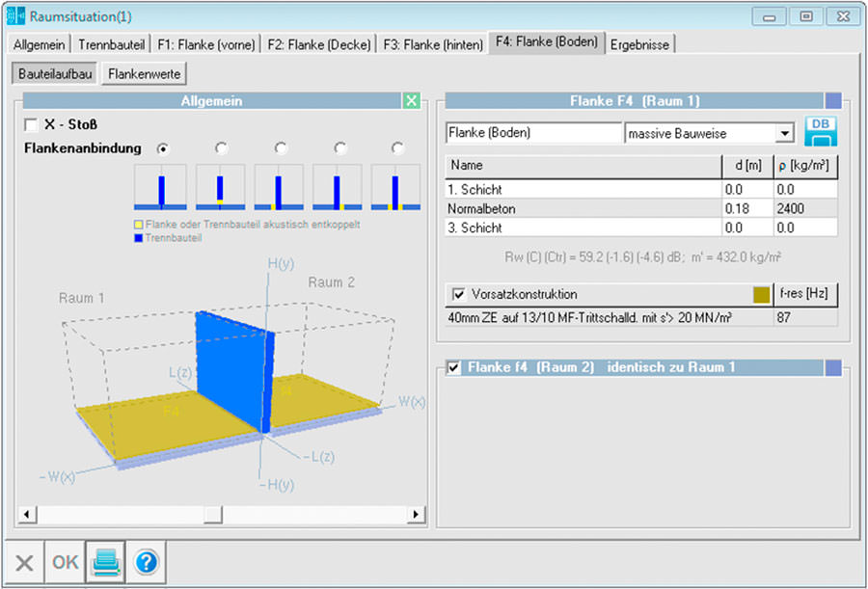This screenshot has height=589, width=868.
Task: Open the F2: Flanke (Decke) tab
Action: [x=319, y=45]
